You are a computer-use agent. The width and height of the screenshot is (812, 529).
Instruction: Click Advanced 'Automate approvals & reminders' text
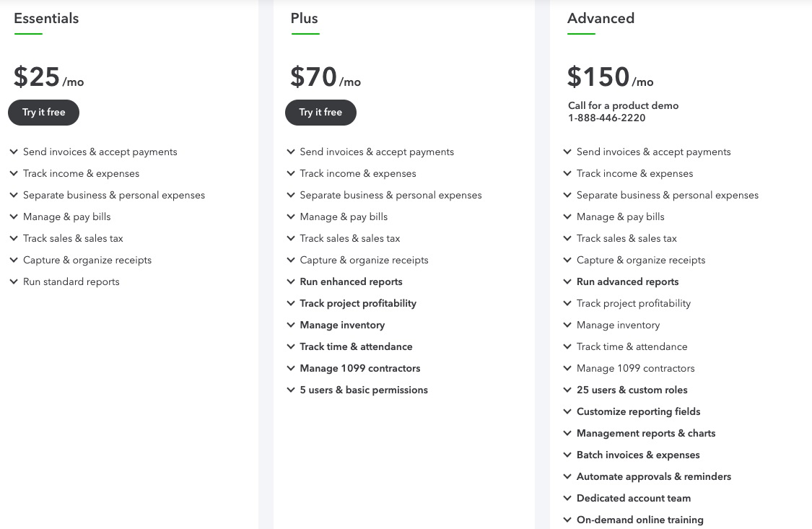click(654, 477)
